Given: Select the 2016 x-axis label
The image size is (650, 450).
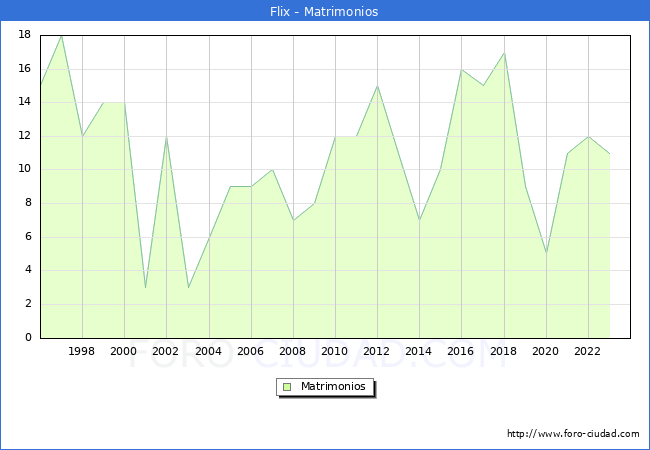Looking at the screenshot, I should point(461,352).
